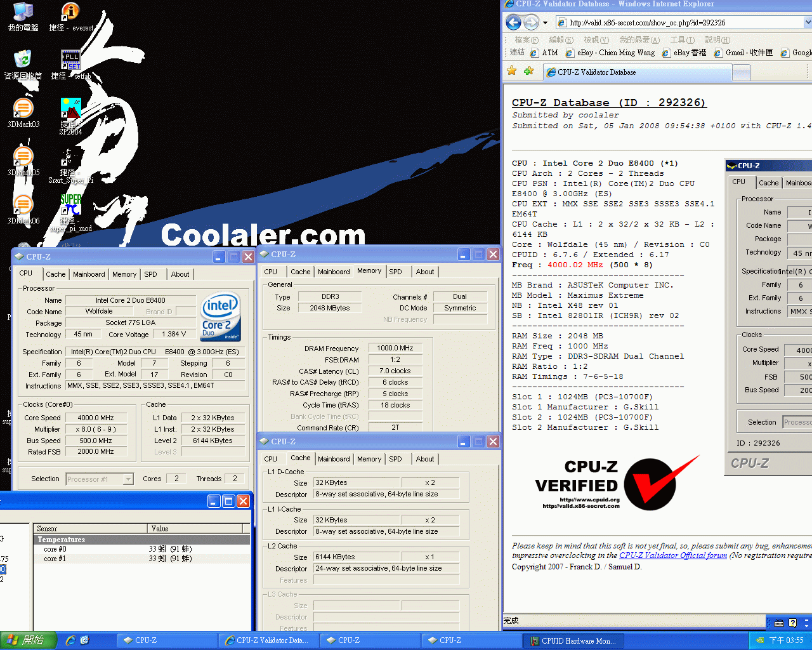Click the Windows 開始 Start button

[29, 640]
